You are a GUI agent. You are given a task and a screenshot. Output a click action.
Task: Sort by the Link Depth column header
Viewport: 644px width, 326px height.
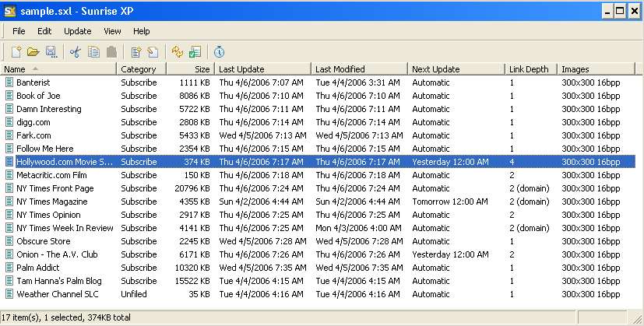[x=531, y=69]
